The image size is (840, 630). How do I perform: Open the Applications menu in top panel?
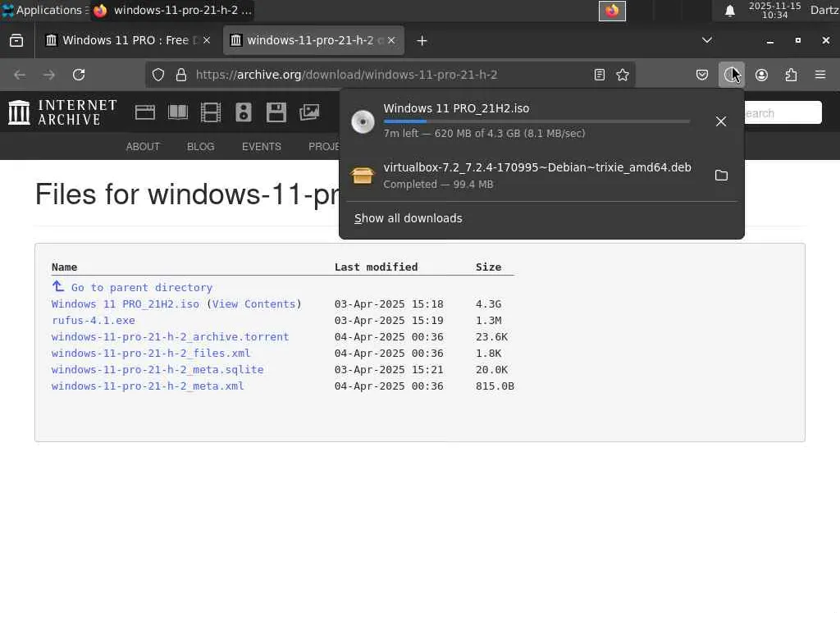[x=44, y=10]
